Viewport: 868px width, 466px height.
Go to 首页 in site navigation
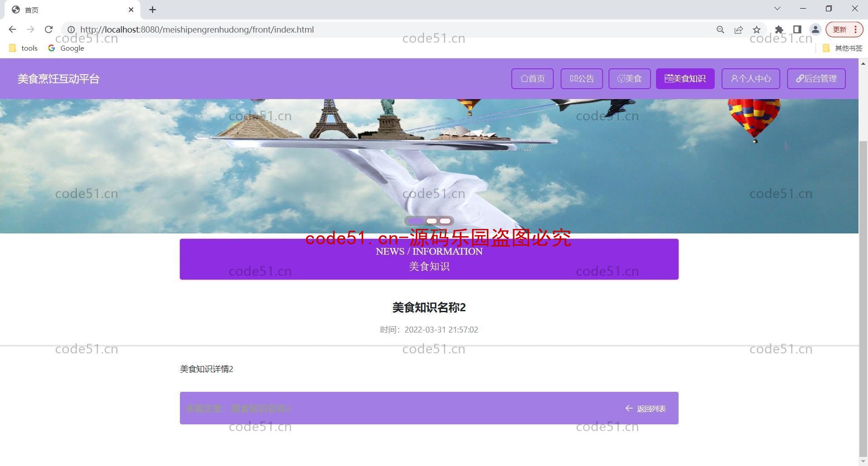pyautogui.click(x=533, y=79)
